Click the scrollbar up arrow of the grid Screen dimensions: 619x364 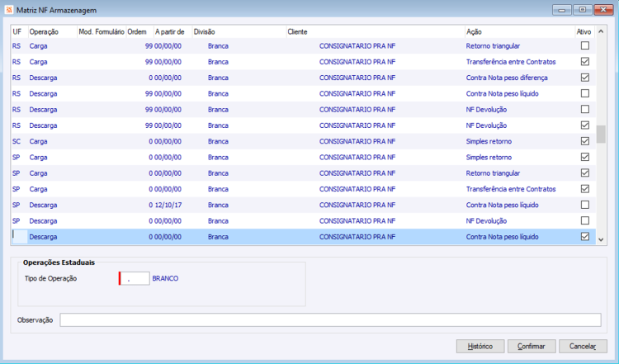point(601,31)
